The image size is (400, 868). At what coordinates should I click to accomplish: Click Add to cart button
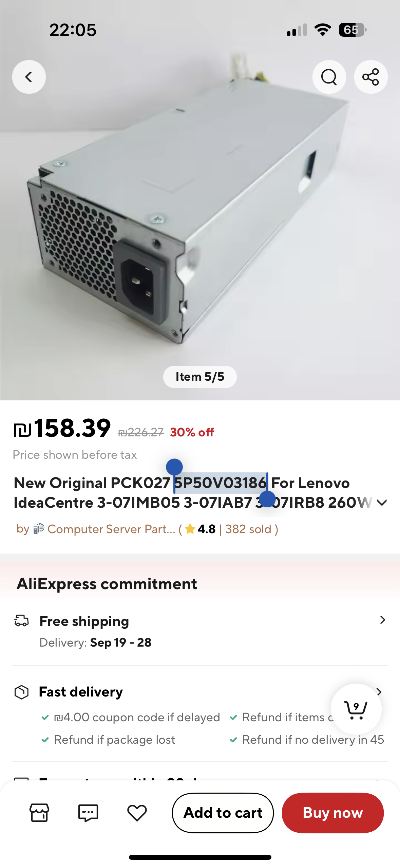point(223,813)
